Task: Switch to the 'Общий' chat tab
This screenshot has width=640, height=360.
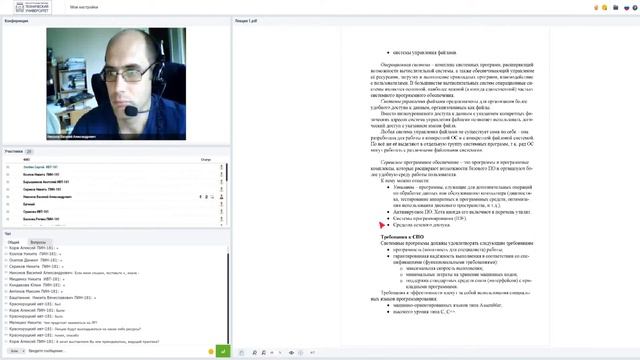Action: pyautogui.click(x=13, y=242)
